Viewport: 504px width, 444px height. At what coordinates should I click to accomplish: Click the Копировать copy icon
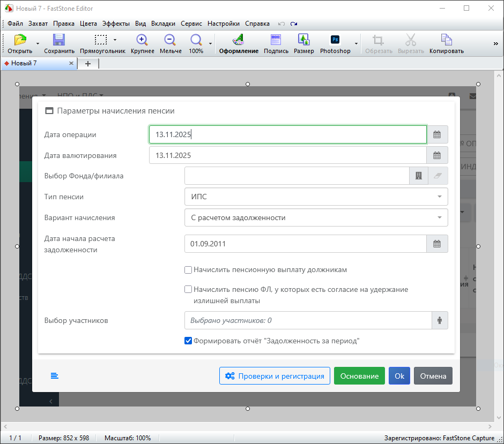click(446, 40)
